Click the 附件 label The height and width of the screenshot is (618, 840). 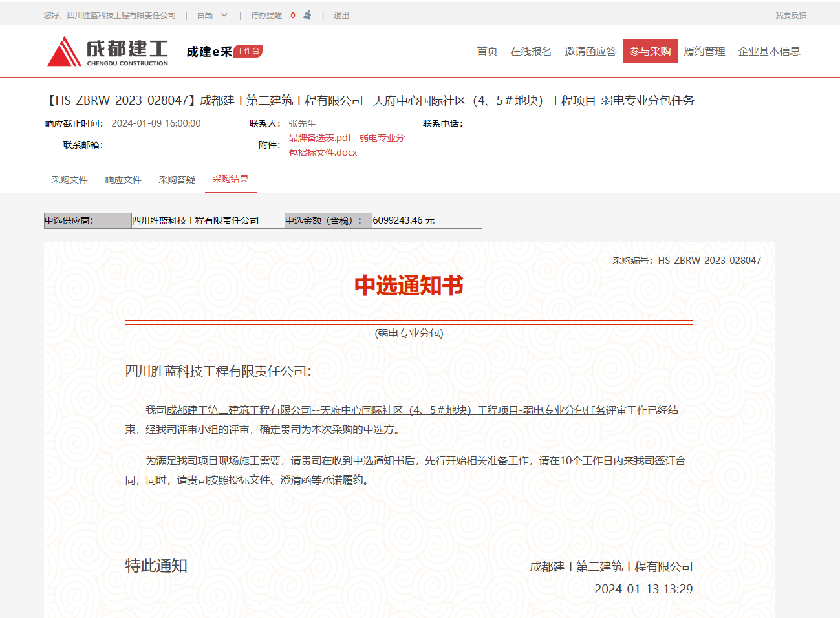coord(270,145)
